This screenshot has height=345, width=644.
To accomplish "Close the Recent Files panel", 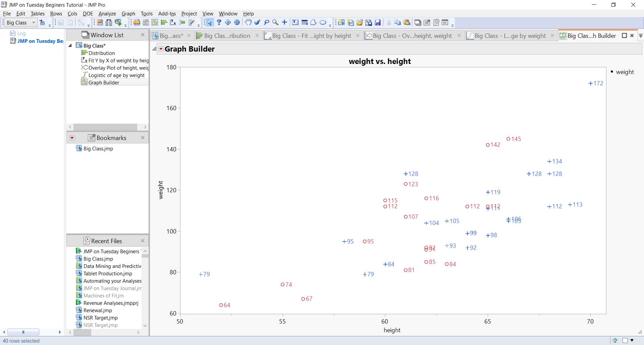I will (x=143, y=240).
